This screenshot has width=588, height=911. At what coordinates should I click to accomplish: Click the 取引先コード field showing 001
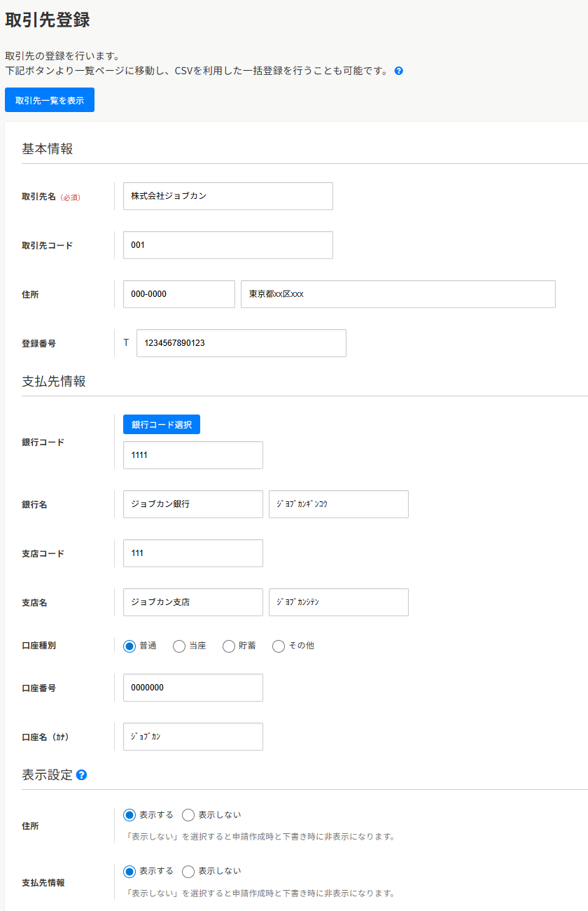[x=227, y=245]
